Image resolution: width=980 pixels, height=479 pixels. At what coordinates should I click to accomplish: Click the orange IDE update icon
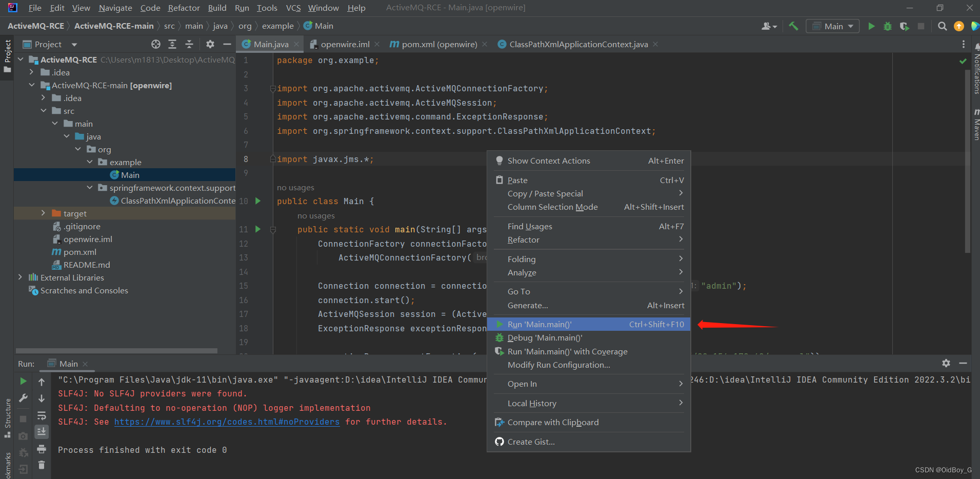pyautogui.click(x=958, y=26)
